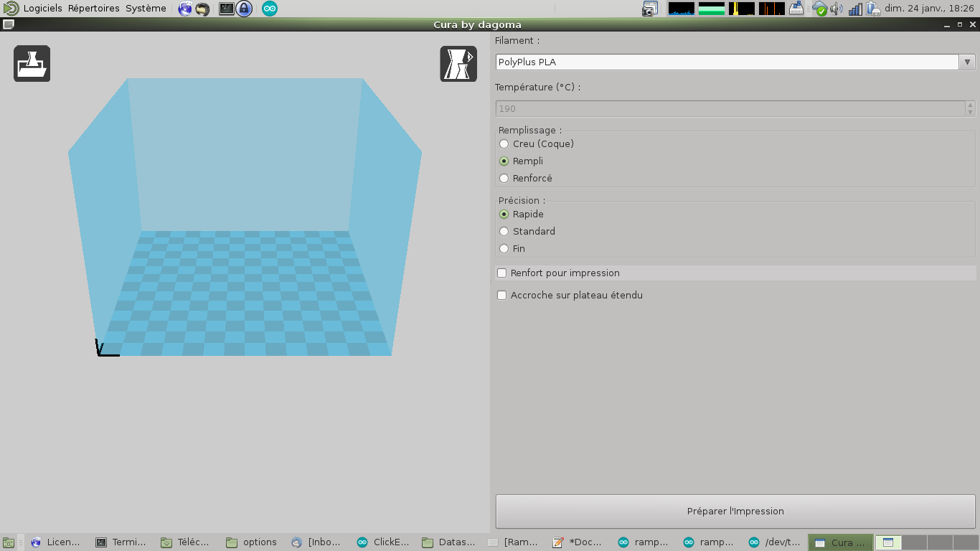
Task: Switch to [Ram... window in taskbar
Action: coord(514,542)
